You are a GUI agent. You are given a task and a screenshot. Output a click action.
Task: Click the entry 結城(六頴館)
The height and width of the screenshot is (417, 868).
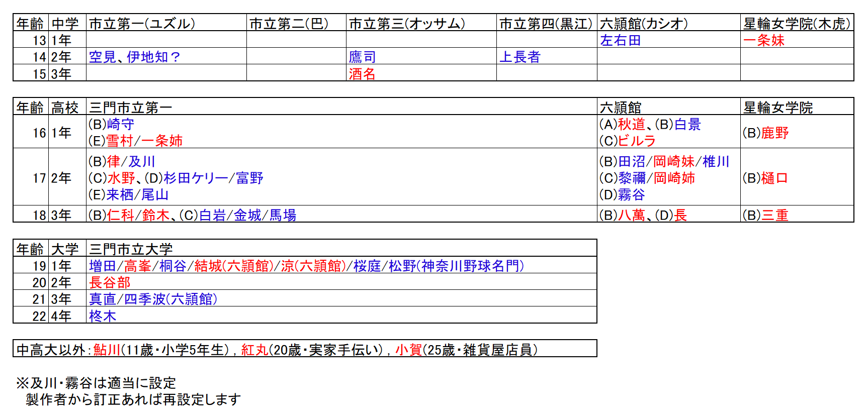pyautogui.click(x=234, y=266)
